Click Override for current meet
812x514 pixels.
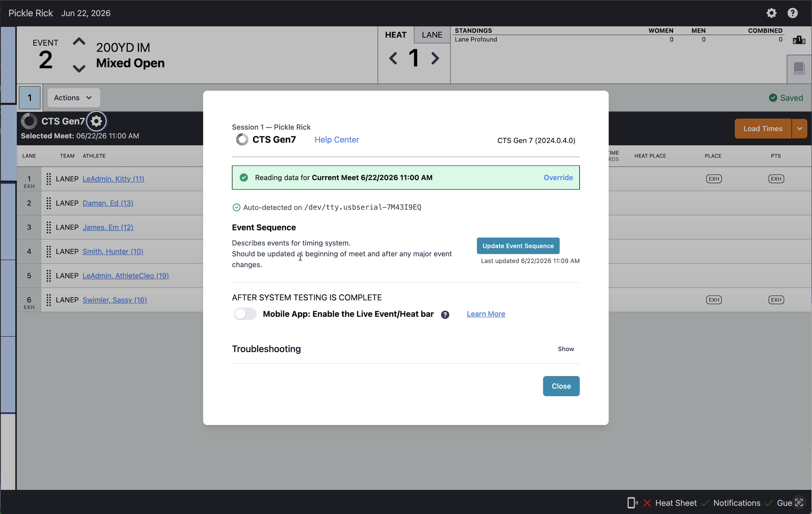click(558, 177)
